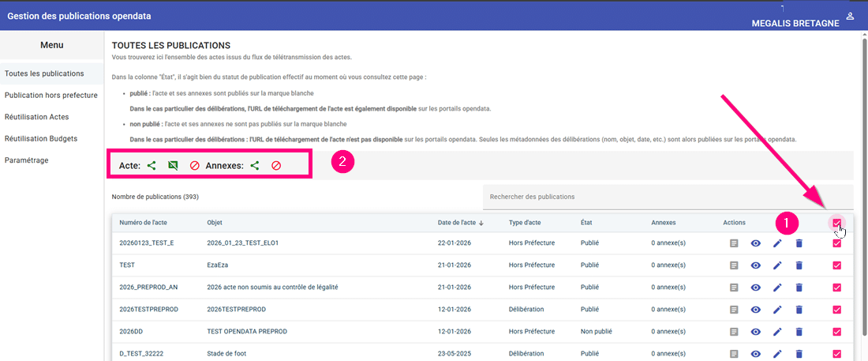Toggle the eye icon on 2026_PREPROD_AN row

[756, 288]
